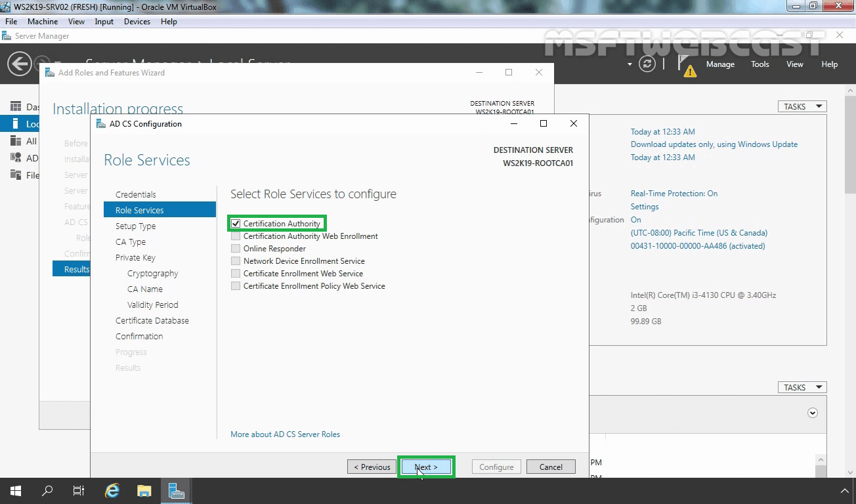The image size is (856, 504).
Task: Check Certification Authority Web Enrollment
Action: click(236, 236)
